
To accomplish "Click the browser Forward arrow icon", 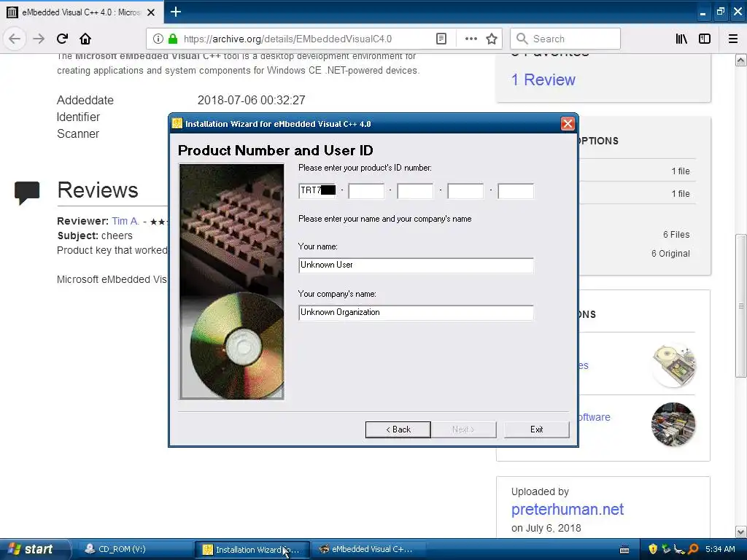I will 39,39.
